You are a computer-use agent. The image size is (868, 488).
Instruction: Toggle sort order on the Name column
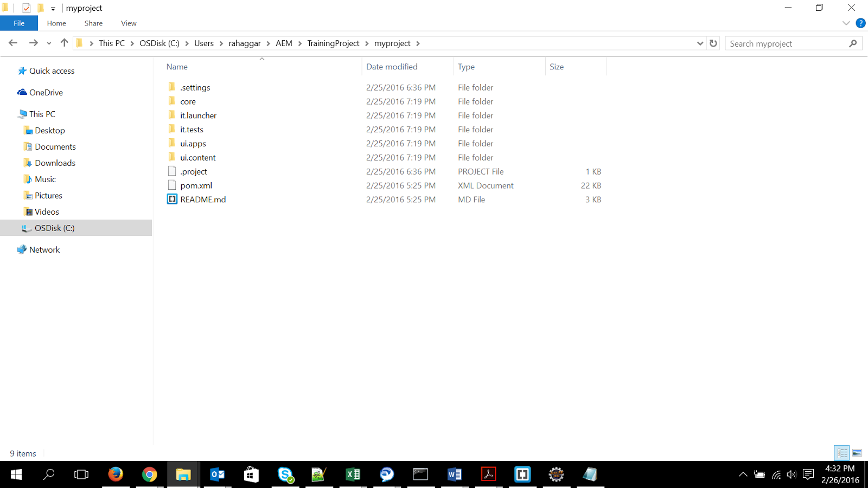click(x=176, y=66)
